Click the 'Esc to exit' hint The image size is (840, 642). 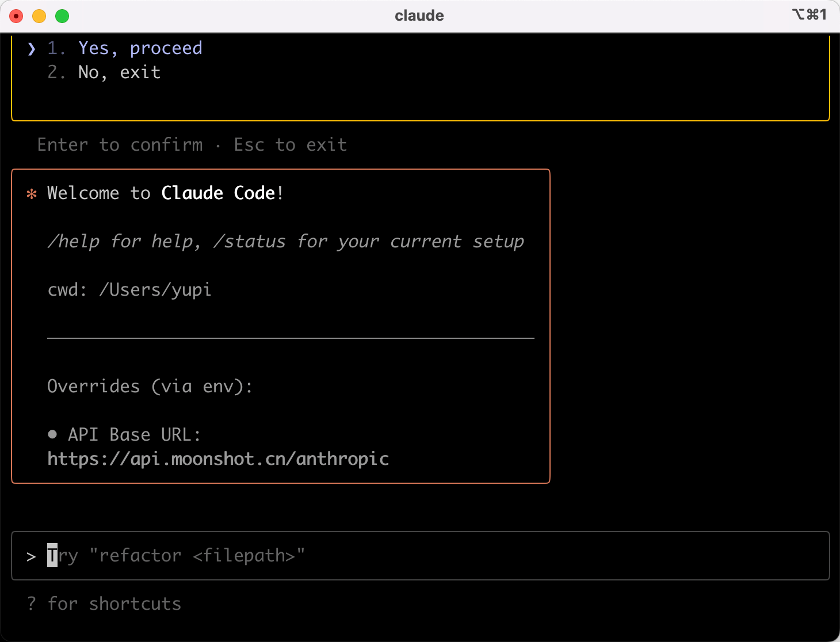click(291, 145)
